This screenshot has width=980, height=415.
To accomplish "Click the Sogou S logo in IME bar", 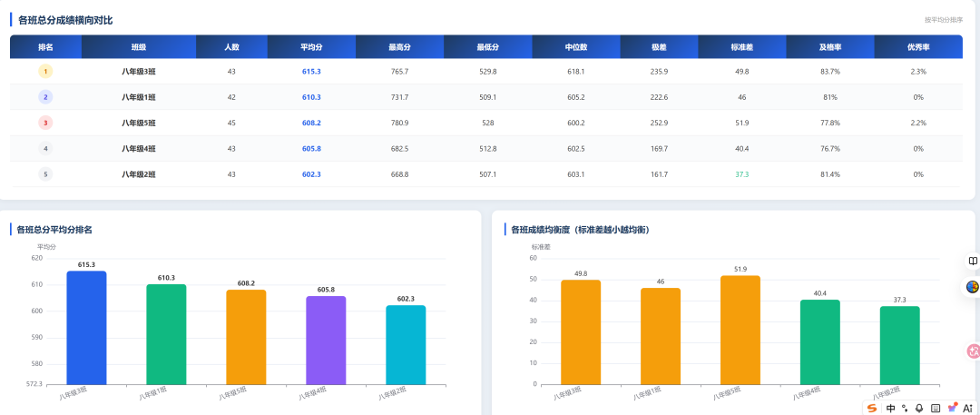I will tap(872, 408).
